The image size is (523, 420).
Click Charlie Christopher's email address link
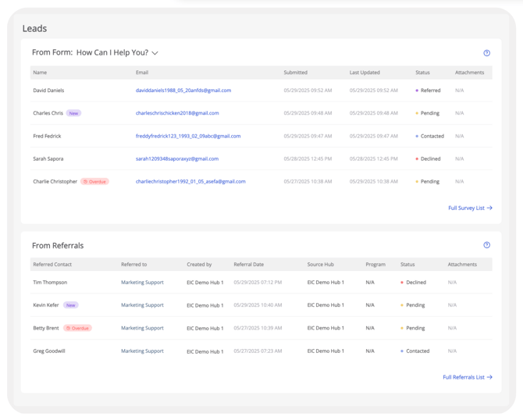[190, 181]
